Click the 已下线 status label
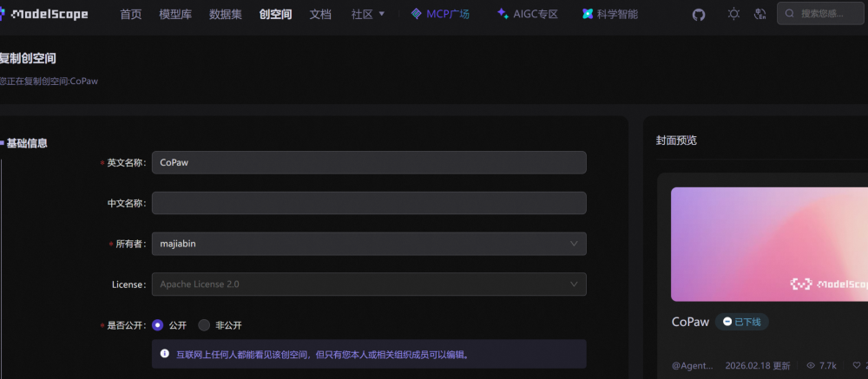This screenshot has height=379, width=868. (x=748, y=322)
